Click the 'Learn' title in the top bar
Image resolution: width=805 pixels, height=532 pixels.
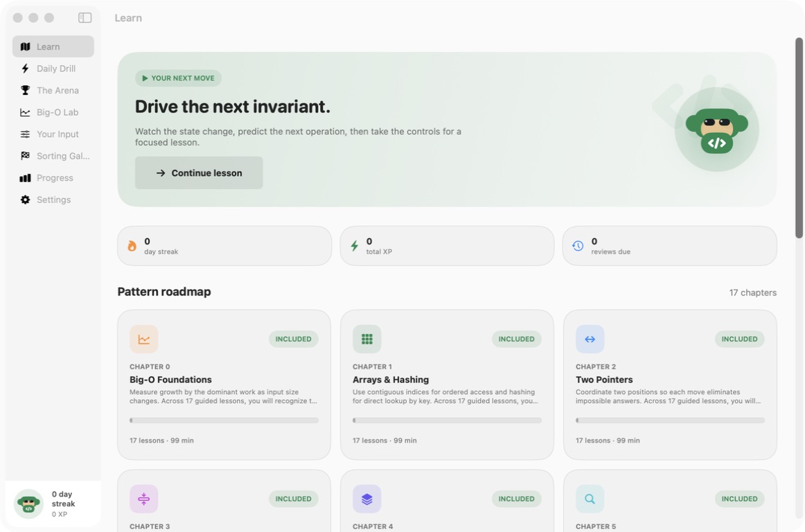pyautogui.click(x=128, y=18)
